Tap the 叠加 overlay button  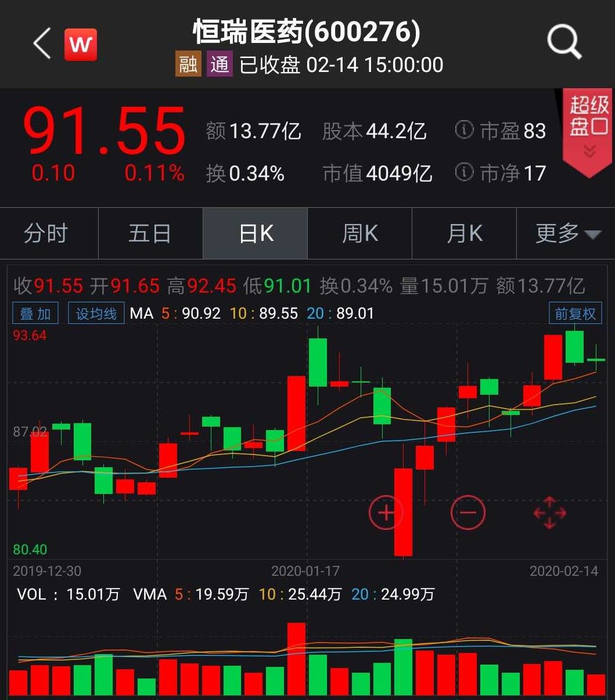coord(35,314)
